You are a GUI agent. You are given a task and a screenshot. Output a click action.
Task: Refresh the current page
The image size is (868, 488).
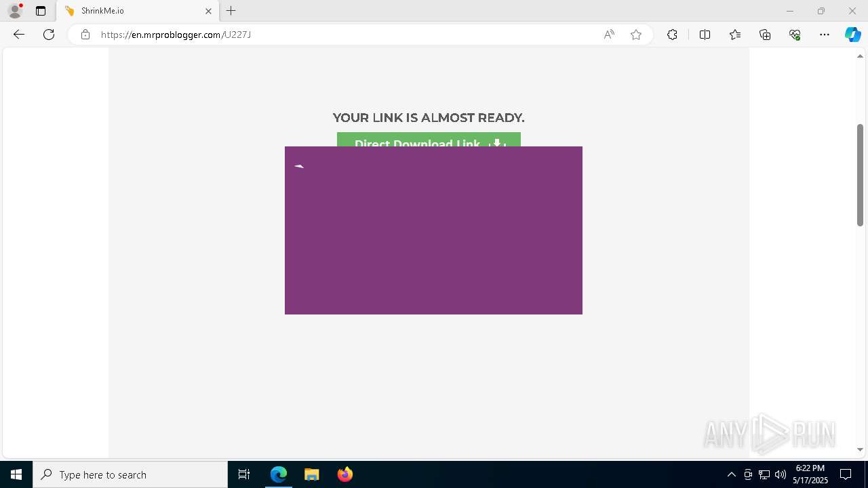pyautogui.click(x=49, y=35)
